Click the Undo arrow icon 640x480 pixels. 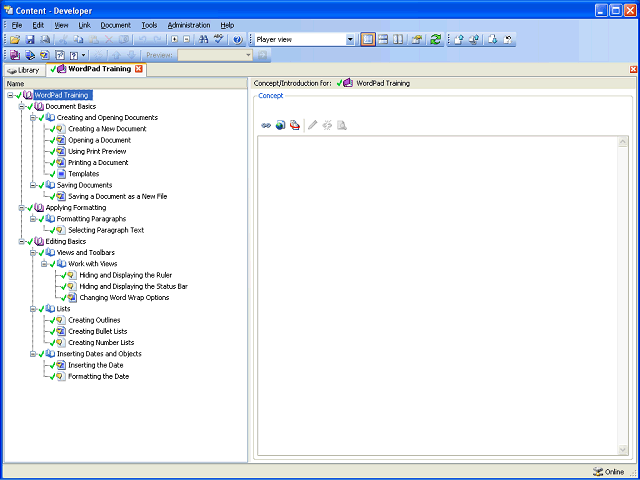pyautogui.click(x=142, y=40)
